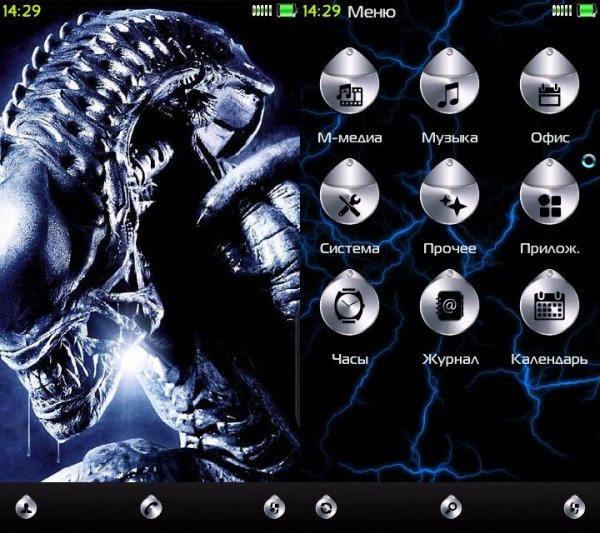This screenshot has width=600, height=533.
Task: Tap the 14:29 clock beside Меню title
Action: click(321, 11)
